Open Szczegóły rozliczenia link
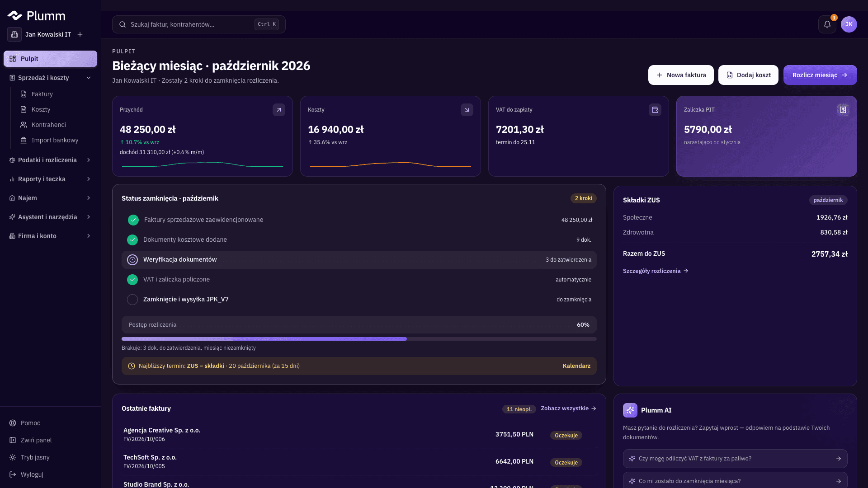This screenshot has height=488, width=868. pyautogui.click(x=656, y=271)
